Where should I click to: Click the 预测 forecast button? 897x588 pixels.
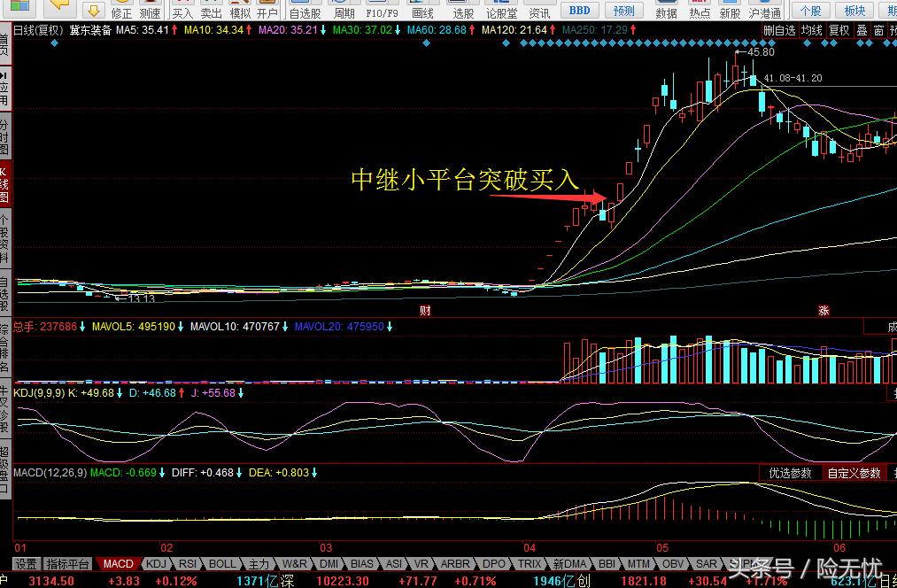[x=623, y=10]
